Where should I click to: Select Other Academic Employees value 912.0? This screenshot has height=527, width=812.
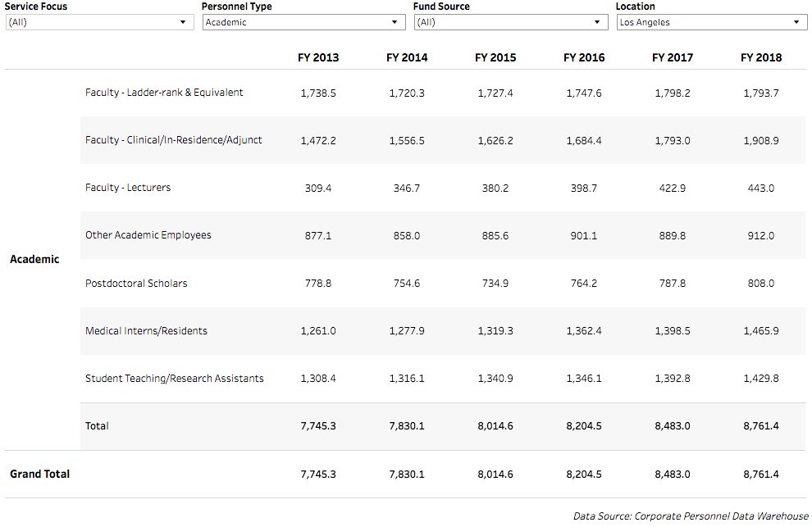point(760,236)
